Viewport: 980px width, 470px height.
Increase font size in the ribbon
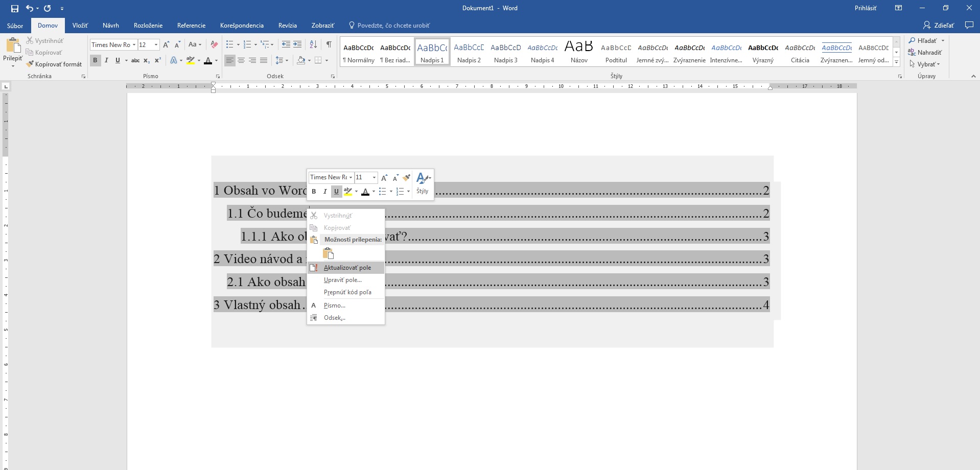(166, 45)
